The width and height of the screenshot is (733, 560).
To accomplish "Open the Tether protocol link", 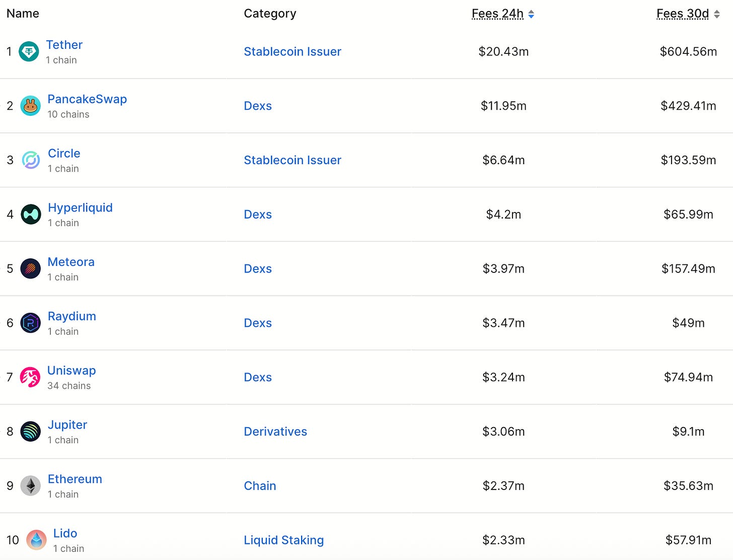I will tap(64, 45).
